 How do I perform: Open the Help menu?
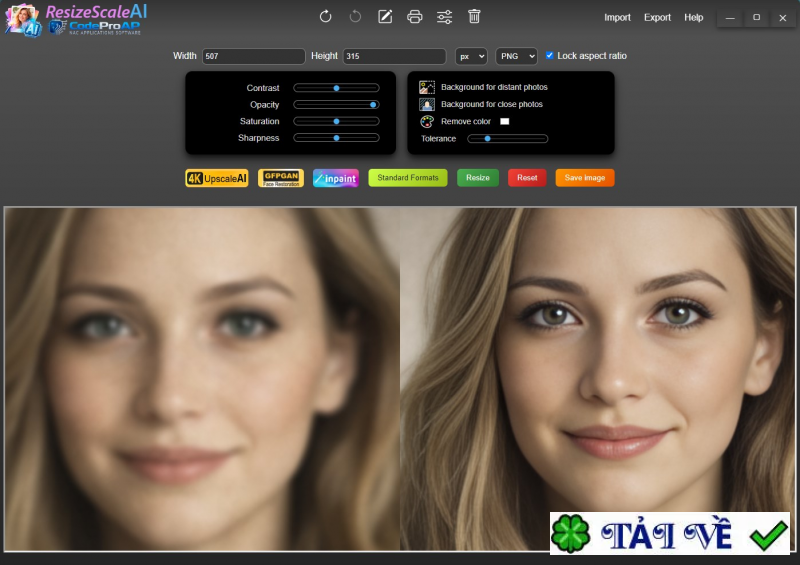tap(693, 17)
